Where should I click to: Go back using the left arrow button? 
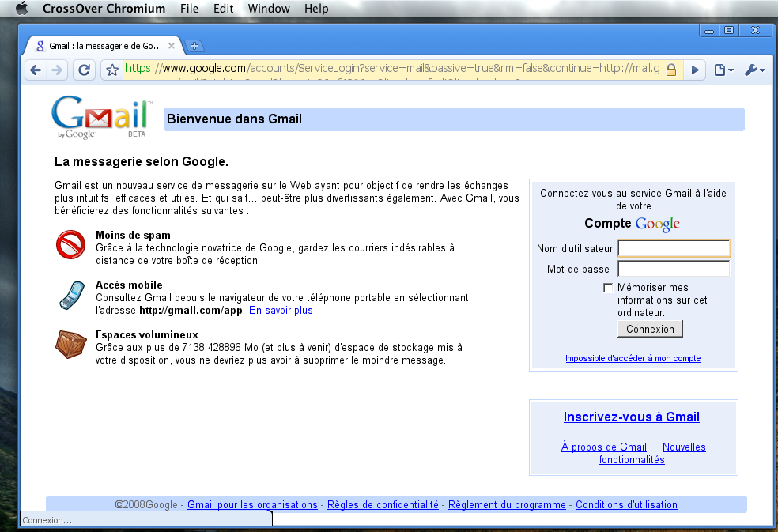[x=36, y=70]
